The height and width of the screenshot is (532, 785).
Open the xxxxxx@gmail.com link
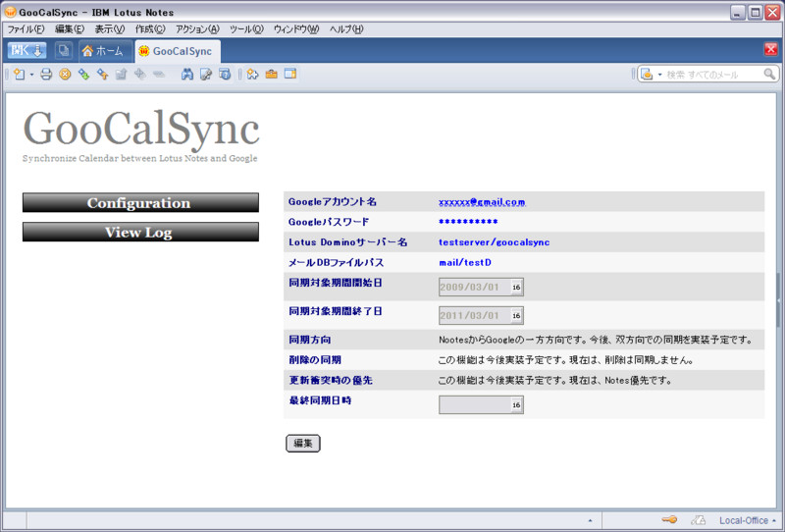pos(482,202)
